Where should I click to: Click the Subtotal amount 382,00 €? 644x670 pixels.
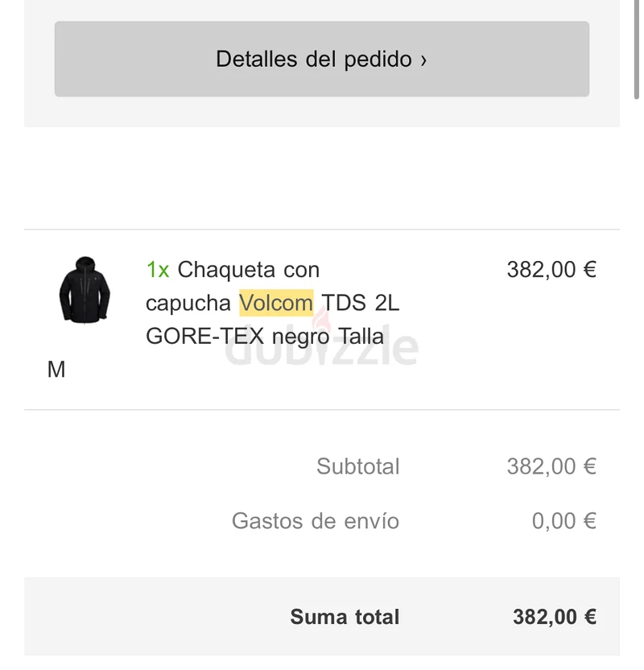tap(551, 466)
